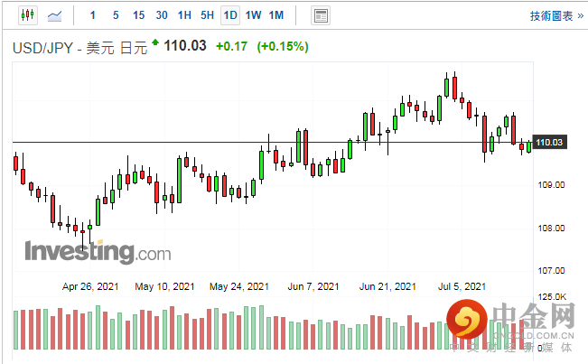
Task: Select the 1M interval
Action: point(276,15)
